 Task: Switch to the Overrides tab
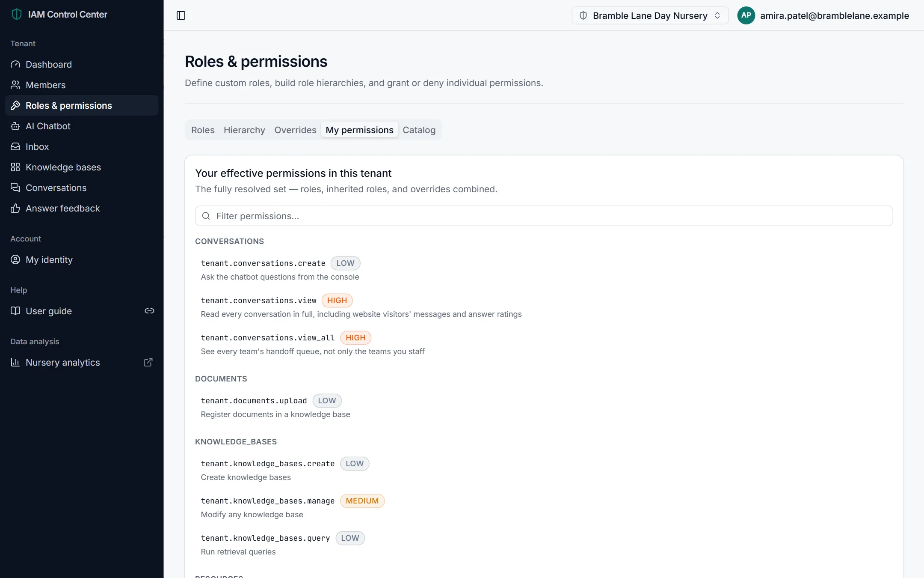295,130
